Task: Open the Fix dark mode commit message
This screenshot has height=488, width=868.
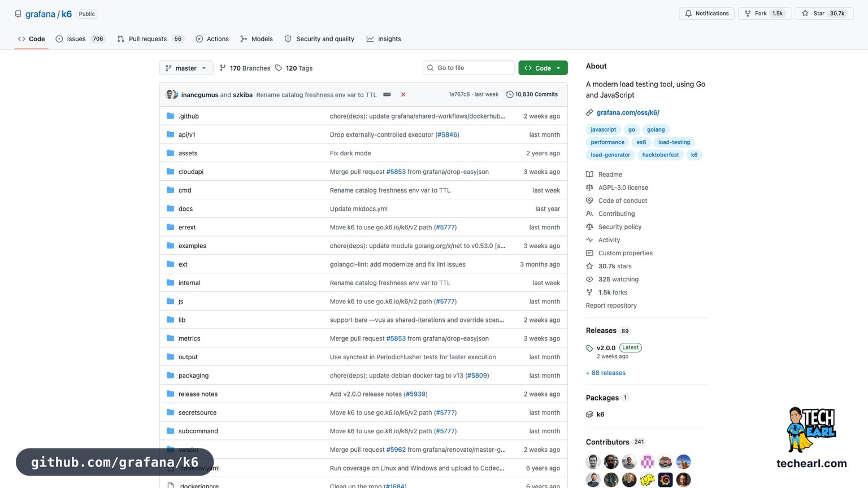Action: click(x=350, y=153)
